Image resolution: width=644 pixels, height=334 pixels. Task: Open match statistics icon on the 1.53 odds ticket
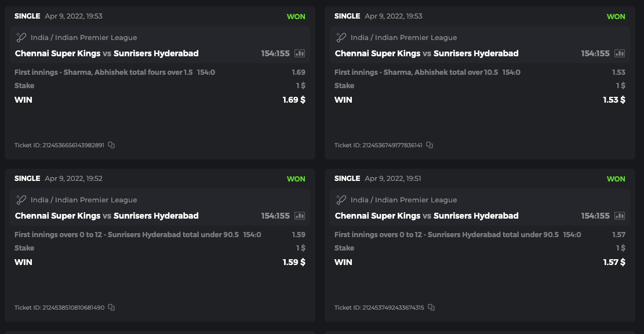click(x=620, y=53)
